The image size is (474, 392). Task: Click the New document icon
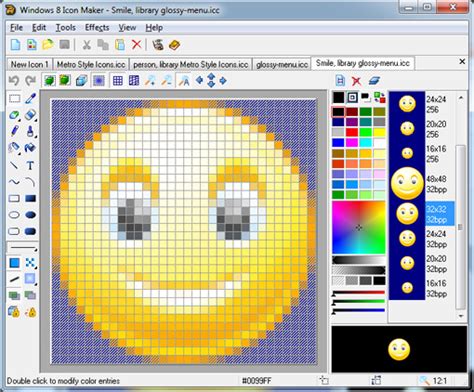coord(15,44)
